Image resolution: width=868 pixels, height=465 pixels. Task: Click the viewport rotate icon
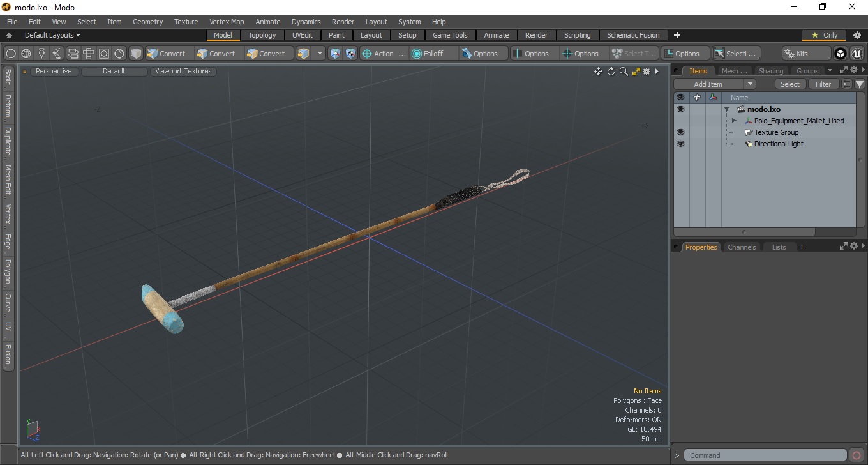coord(611,72)
